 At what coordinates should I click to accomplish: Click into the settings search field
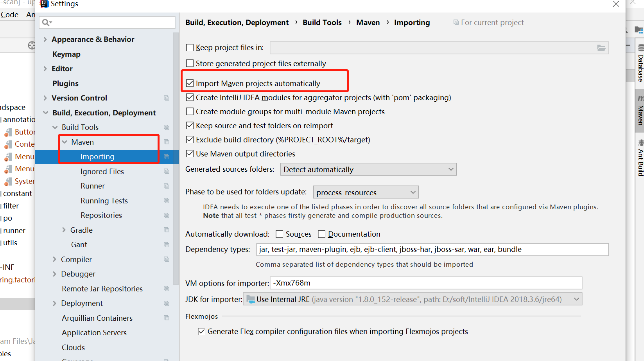coord(107,22)
